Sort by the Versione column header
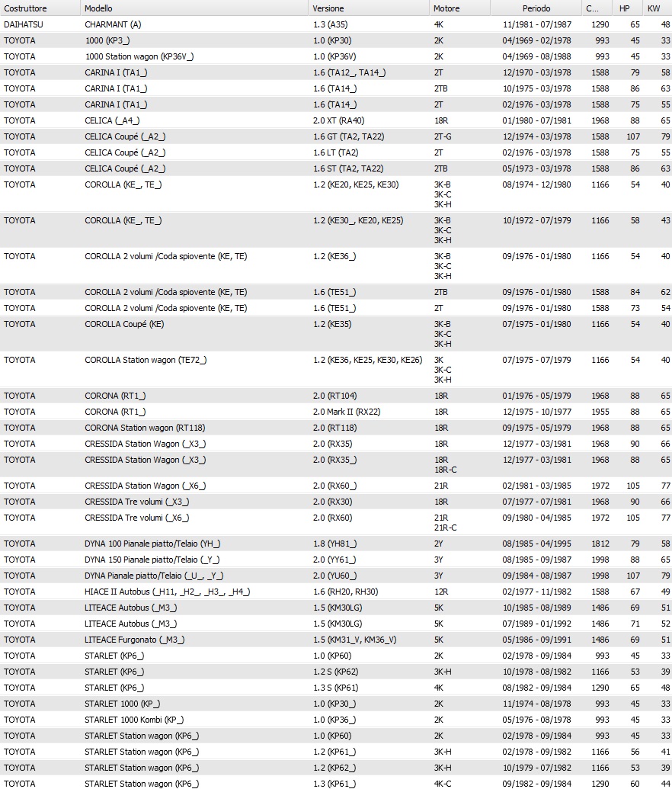 point(369,8)
